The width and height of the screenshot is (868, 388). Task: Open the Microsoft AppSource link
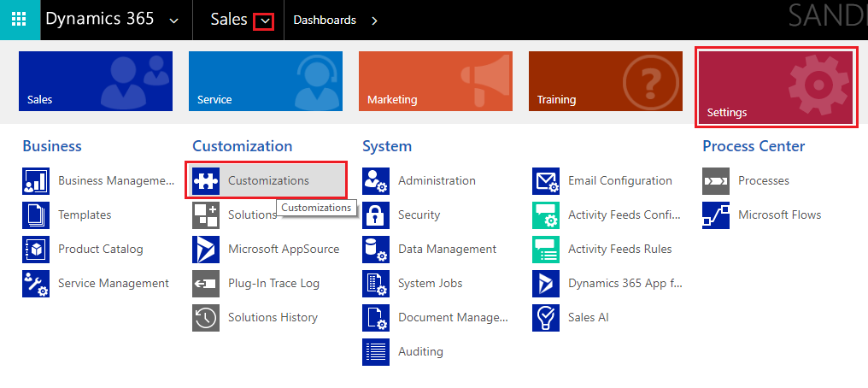284,250
